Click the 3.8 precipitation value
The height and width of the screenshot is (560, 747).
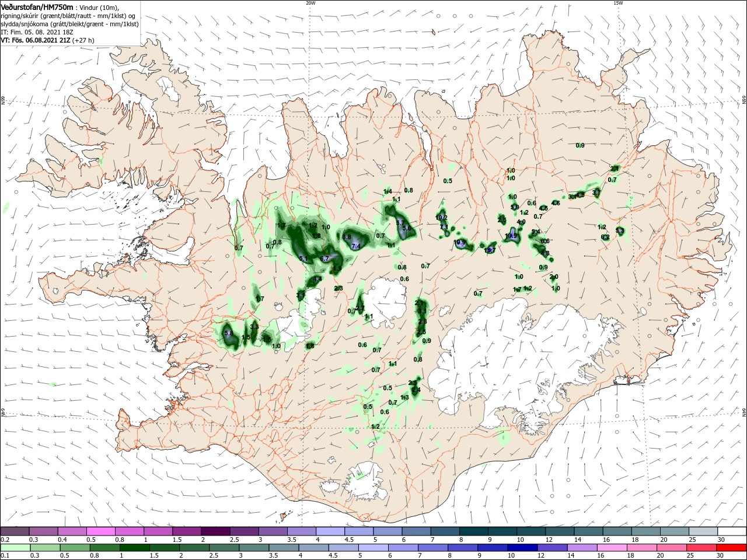pyautogui.click(x=346, y=237)
